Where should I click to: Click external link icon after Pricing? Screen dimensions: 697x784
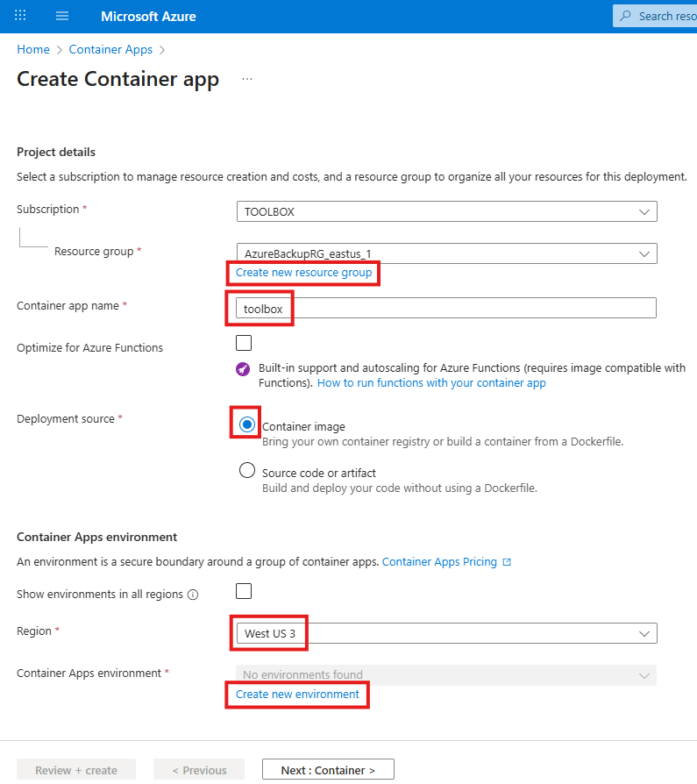click(507, 562)
